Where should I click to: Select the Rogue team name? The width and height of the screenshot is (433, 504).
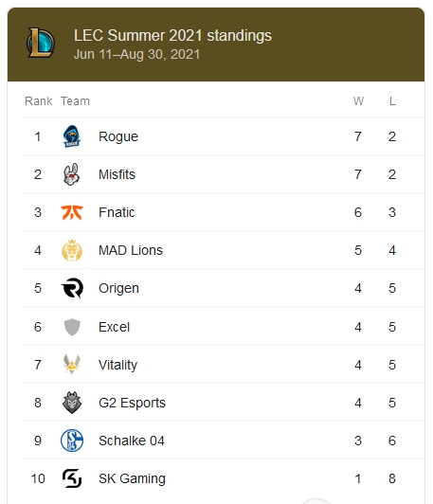point(118,136)
